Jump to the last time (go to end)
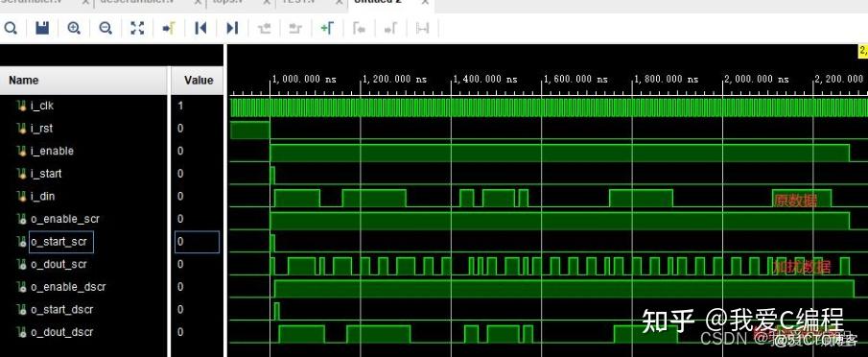 232,28
